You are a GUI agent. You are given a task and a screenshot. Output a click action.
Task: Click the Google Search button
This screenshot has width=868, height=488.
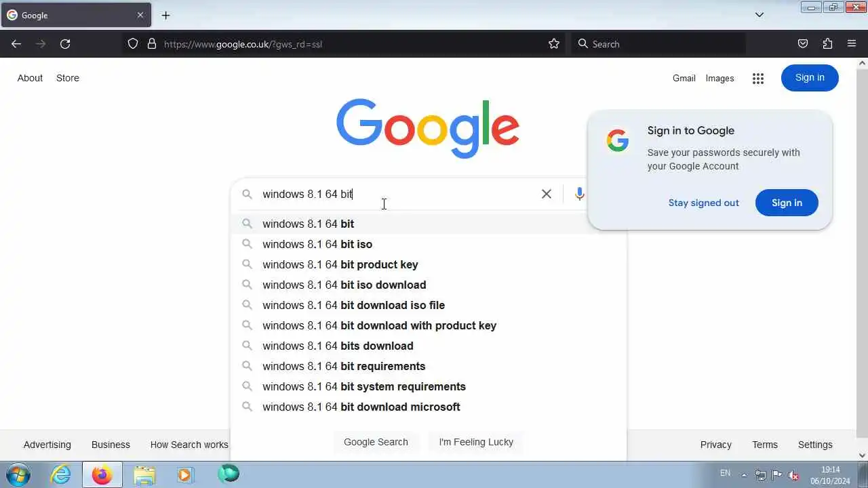(x=376, y=442)
